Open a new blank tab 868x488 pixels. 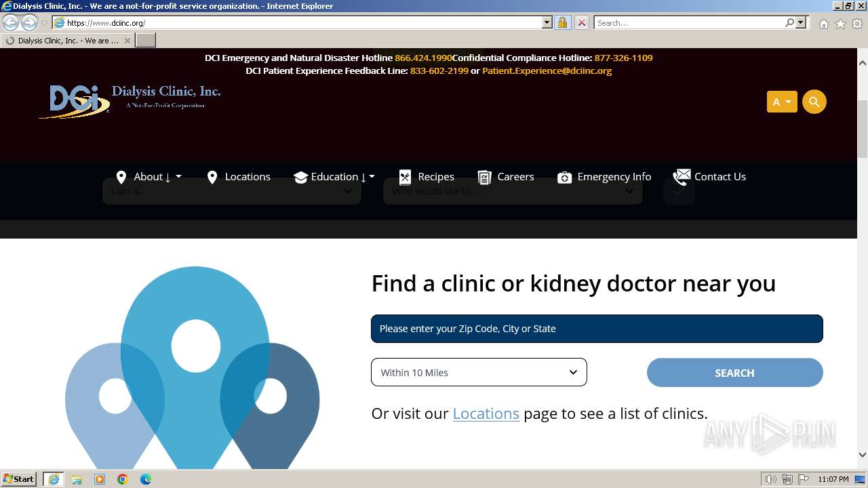pyautogui.click(x=146, y=41)
